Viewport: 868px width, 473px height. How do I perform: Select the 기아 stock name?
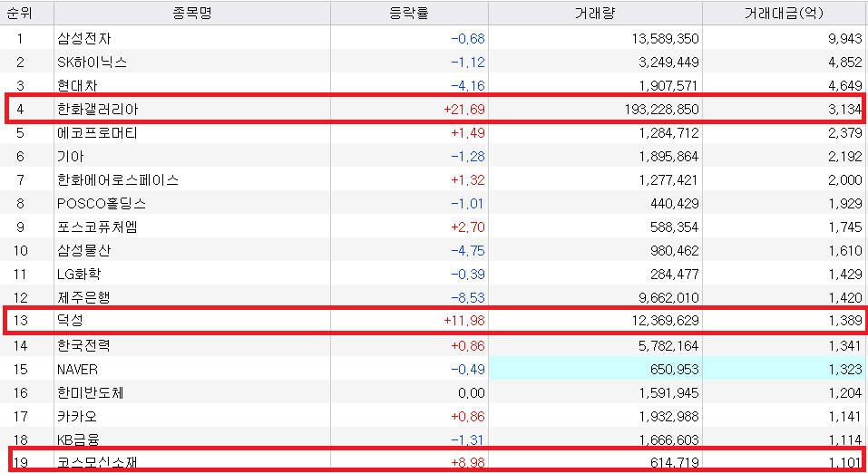click(x=71, y=157)
